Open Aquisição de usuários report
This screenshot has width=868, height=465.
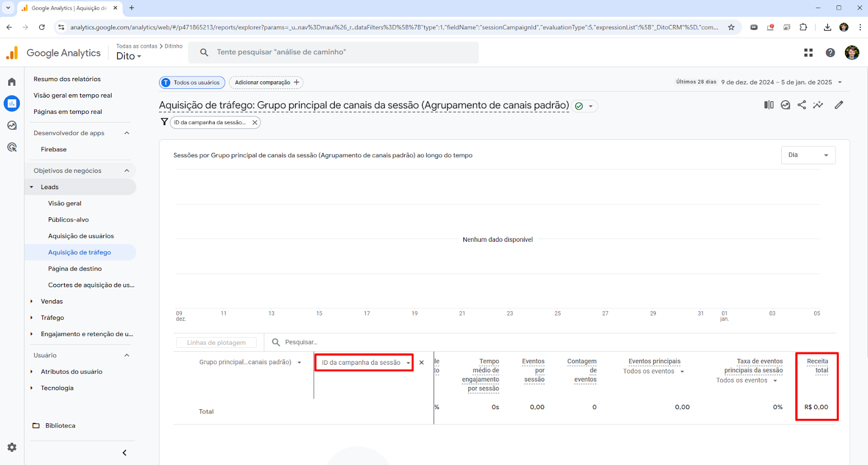tap(81, 236)
